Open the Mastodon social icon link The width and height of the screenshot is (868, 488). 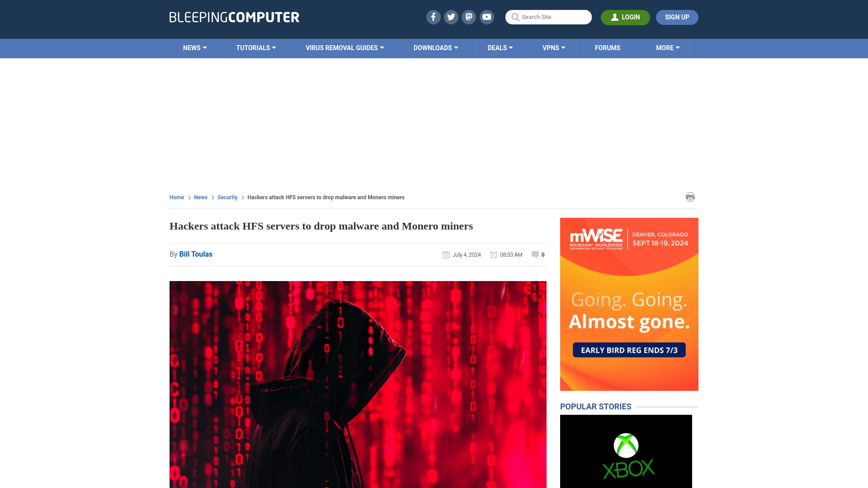point(468,17)
